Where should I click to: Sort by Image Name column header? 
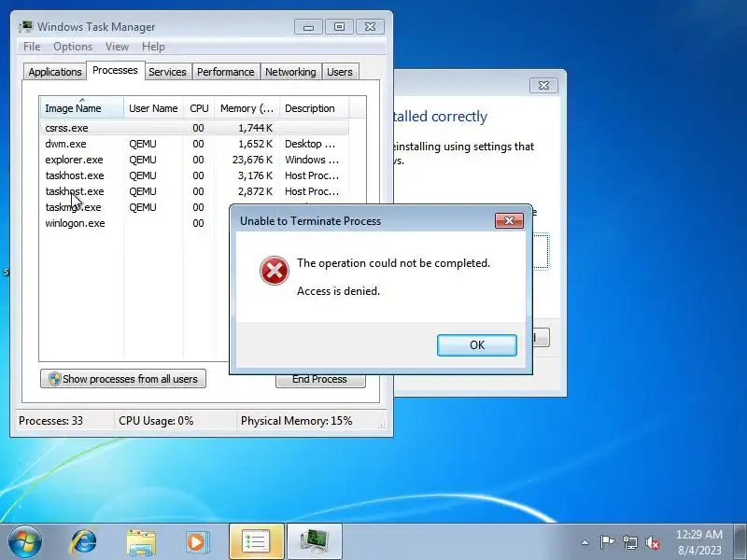click(82, 108)
